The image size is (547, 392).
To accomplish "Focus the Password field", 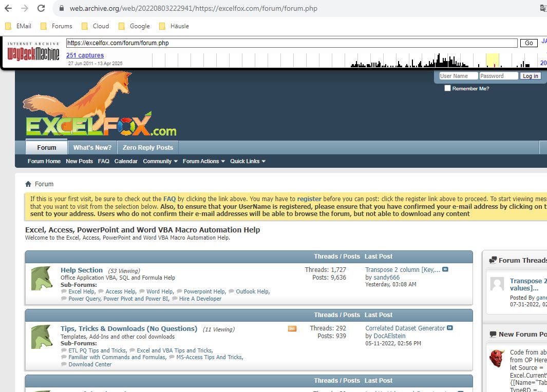I will tap(499, 76).
